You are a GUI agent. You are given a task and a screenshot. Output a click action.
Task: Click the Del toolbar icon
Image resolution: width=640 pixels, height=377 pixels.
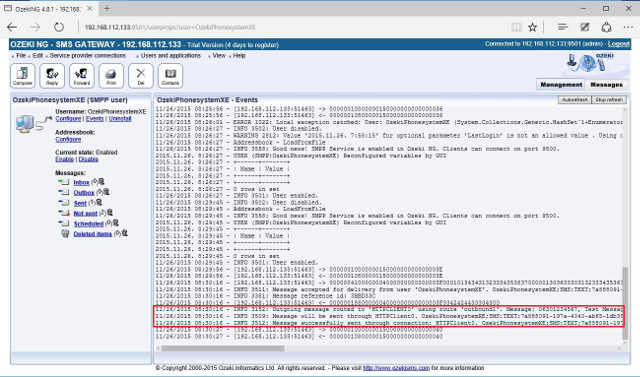(x=140, y=76)
